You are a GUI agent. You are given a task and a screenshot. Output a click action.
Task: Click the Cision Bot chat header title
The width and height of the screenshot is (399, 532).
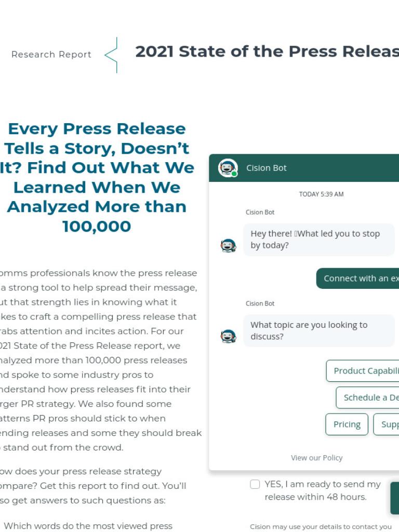point(267,168)
